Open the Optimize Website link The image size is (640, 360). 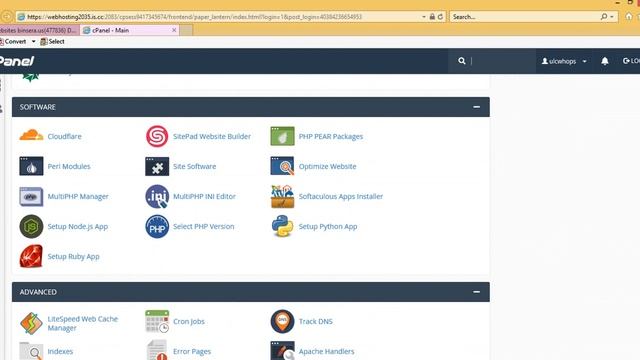pyautogui.click(x=327, y=166)
